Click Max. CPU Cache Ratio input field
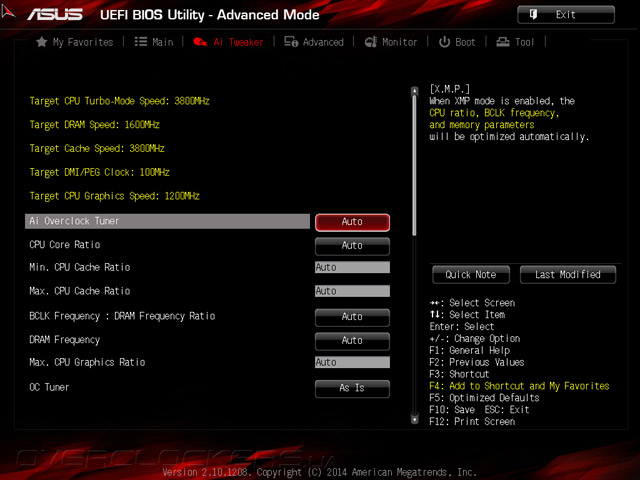The image size is (640, 480). (x=352, y=291)
